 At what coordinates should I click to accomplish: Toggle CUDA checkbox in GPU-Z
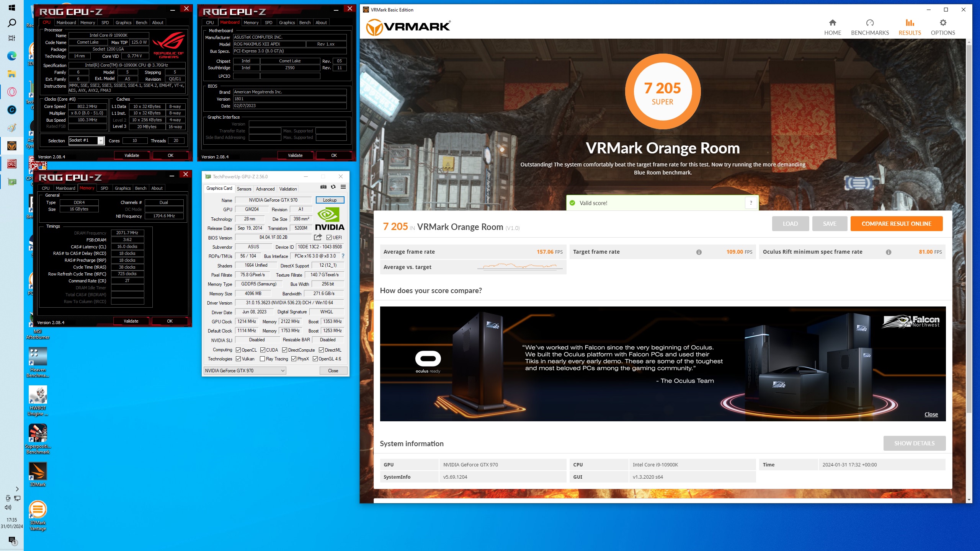click(x=263, y=350)
